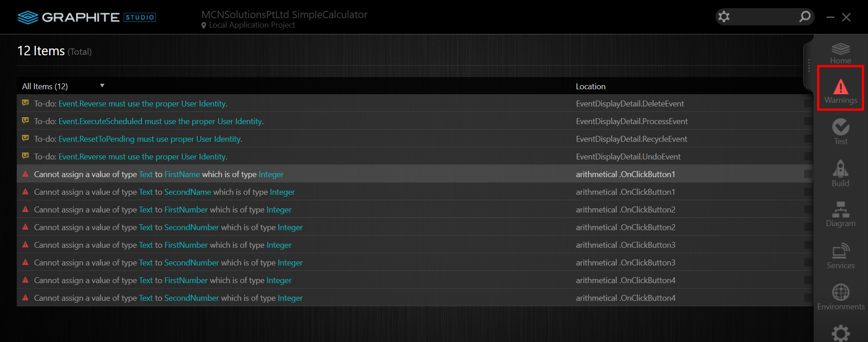Viewport: 868px width, 342px height.
Task: Click the Location column header
Action: tap(590, 87)
